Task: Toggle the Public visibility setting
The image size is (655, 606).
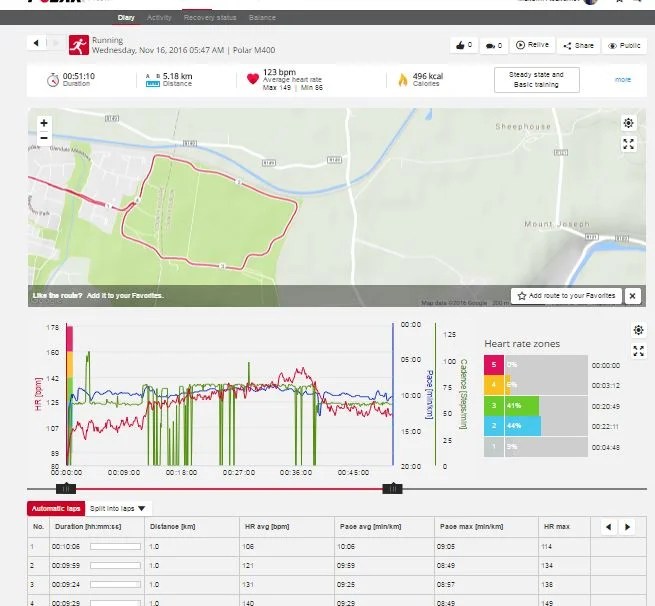Action: (x=625, y=46)
